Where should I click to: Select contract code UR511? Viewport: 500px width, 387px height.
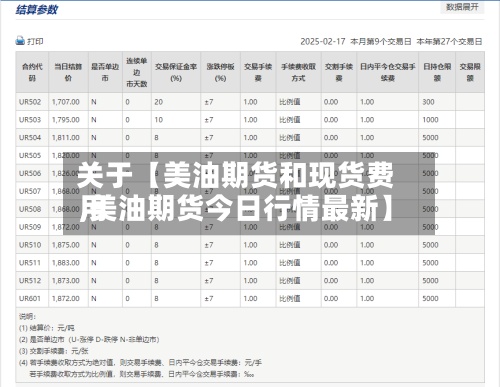pos(30,263)
